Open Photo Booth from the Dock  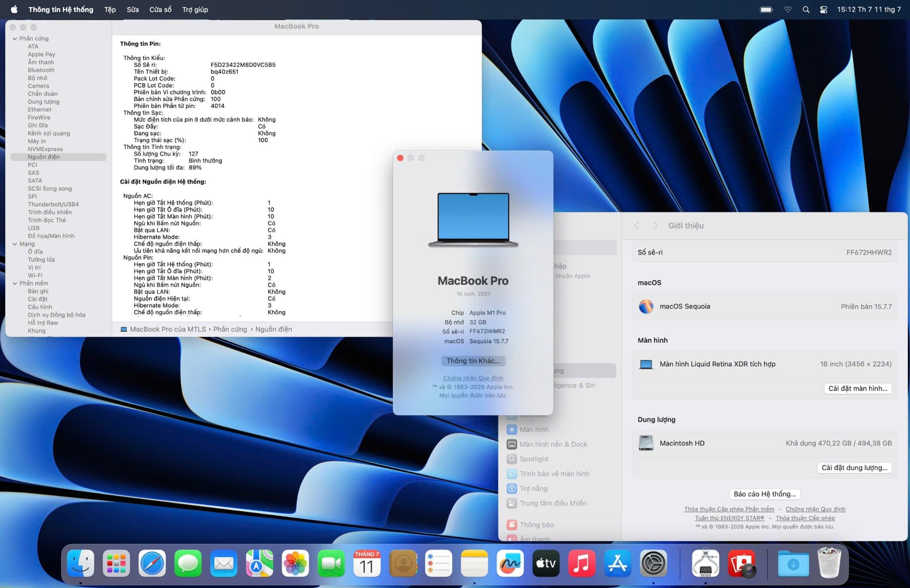click(x=742, y=564)
